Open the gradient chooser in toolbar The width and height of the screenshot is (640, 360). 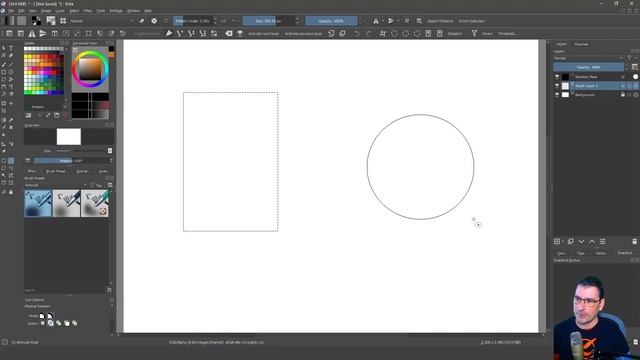[x=9, y=20]
